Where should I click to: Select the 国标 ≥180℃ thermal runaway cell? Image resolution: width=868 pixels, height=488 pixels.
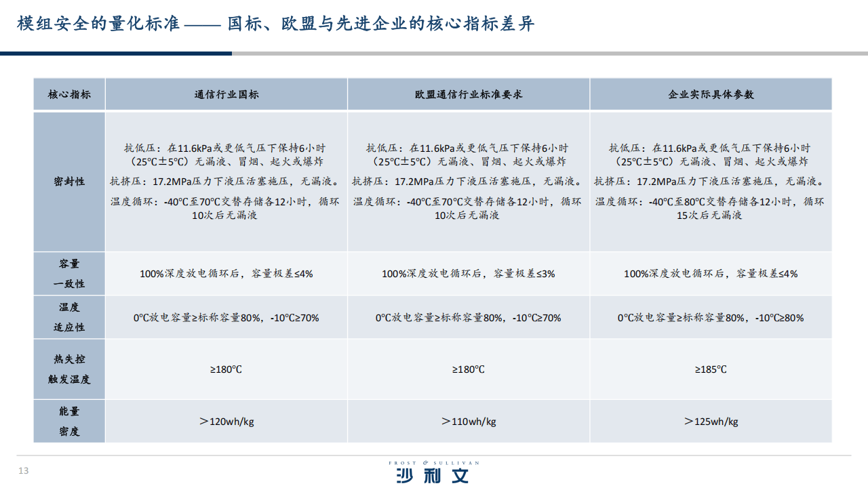[x=226, y=369]
